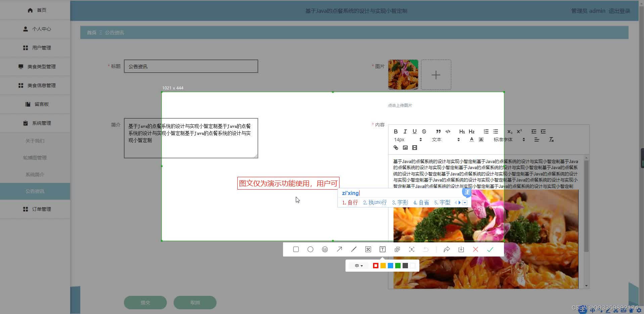Viewport: 644px width, 314px height.
Task: Click the translate screenshot icon
Action: pyautogui.click(x=397, y=249)
